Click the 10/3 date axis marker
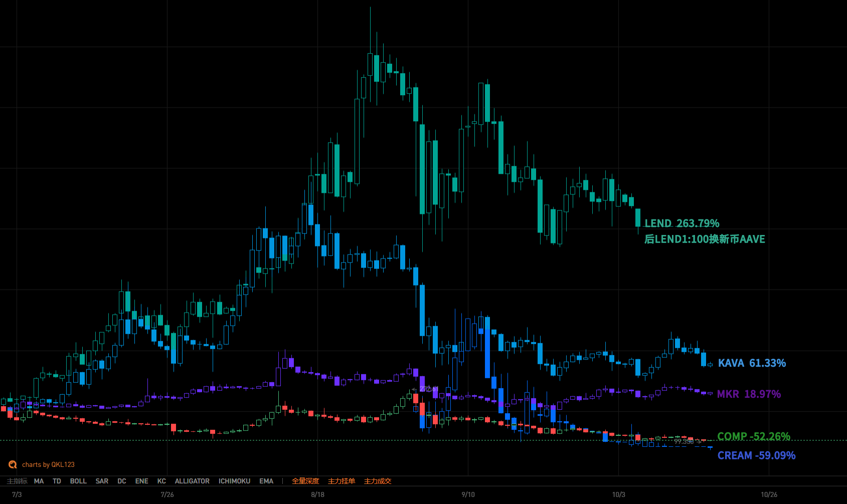 (x=618, y=494)
